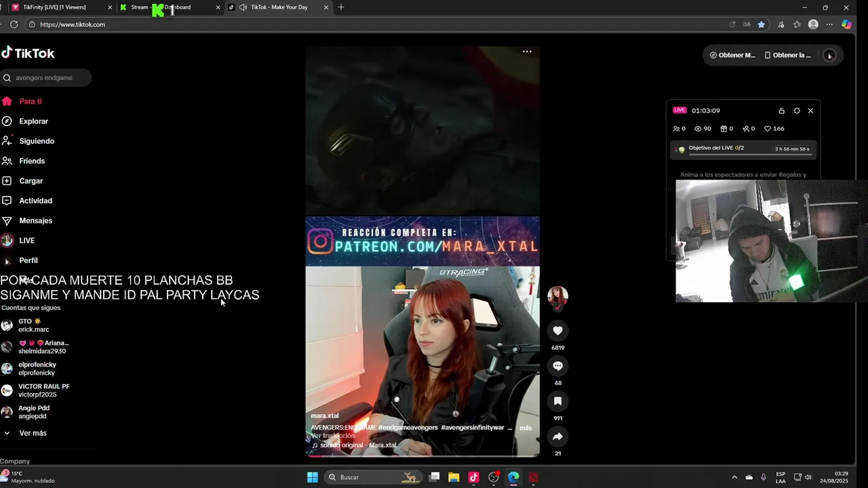Click the new followers icon in LIVE panel

coord(747,129)
